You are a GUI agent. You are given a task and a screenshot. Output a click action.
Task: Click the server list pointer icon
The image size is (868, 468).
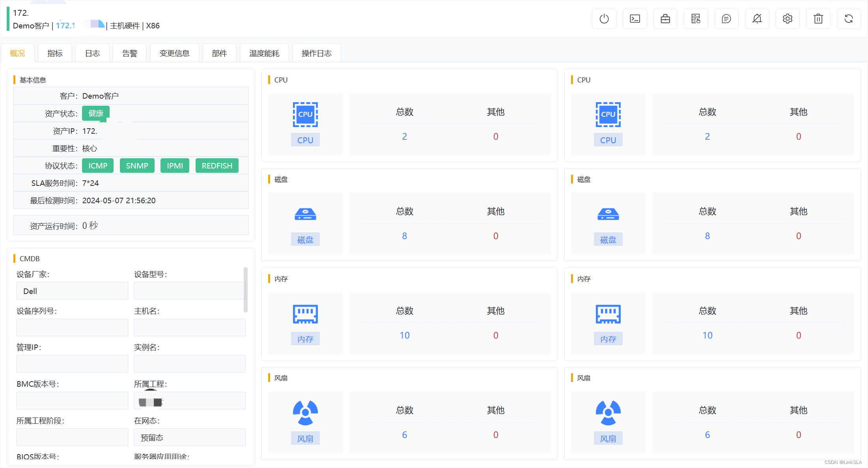tap(696, 19)
